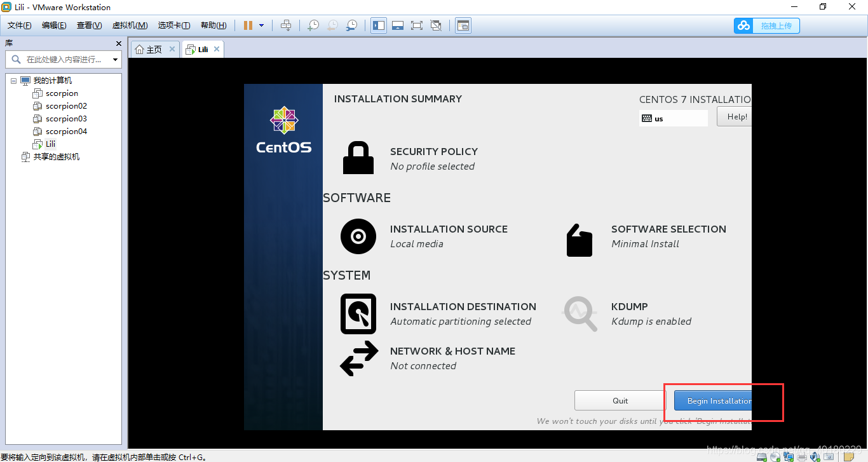The image size is (868, 462).
Task: Click the hard disk status bar icon
Action: [761, 456]
